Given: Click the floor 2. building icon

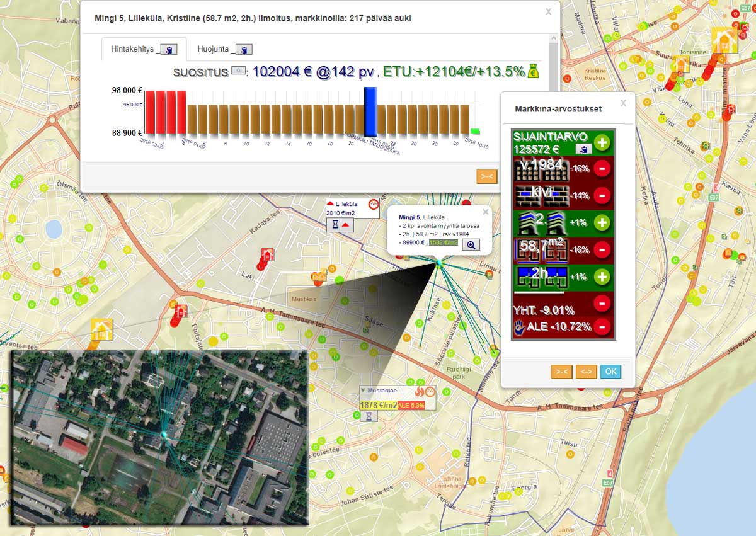Looking at the screenshot, I should [541, 222].
